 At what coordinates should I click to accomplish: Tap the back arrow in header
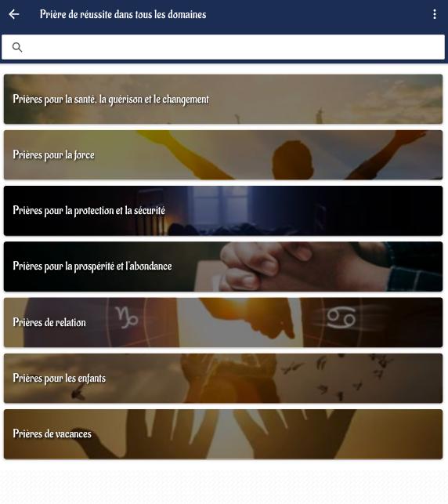pyautogui.click(x=14, y=14)
